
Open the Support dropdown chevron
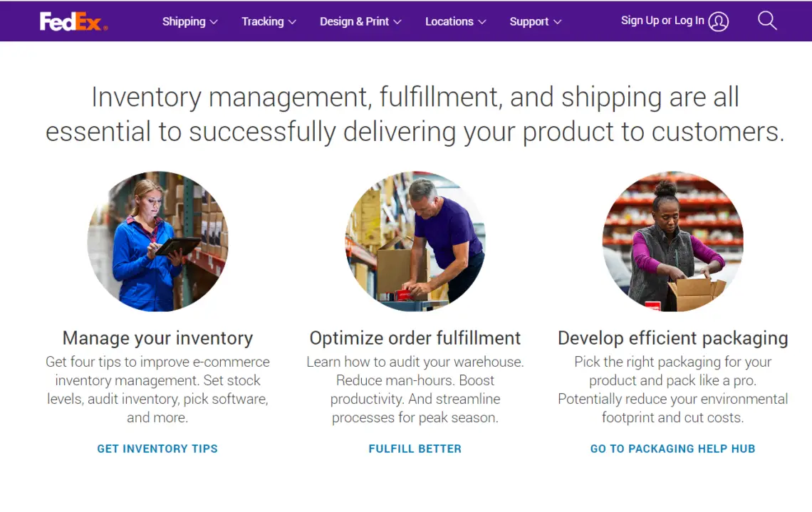pos(557,22)
